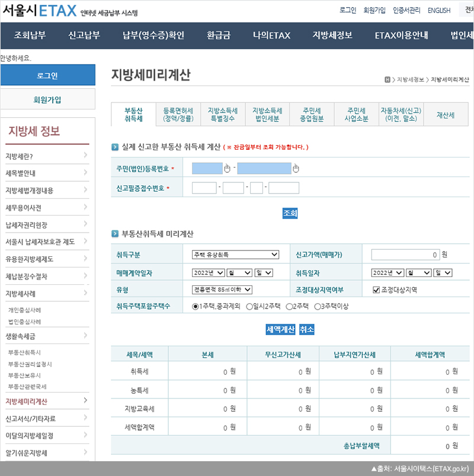Click the 세액계산 button
The height and width of the screenshot is (476, 474).
click(280, 329)
